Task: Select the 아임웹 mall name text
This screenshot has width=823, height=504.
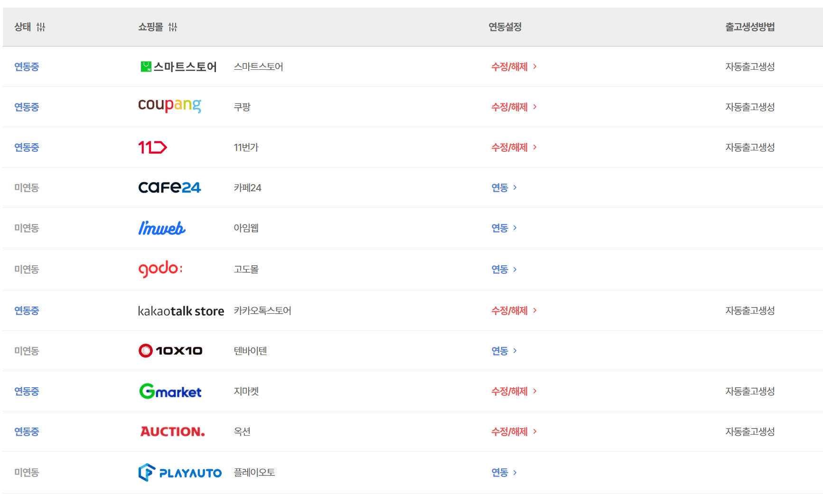Action: pyautogui.click(x=246, y=228)
